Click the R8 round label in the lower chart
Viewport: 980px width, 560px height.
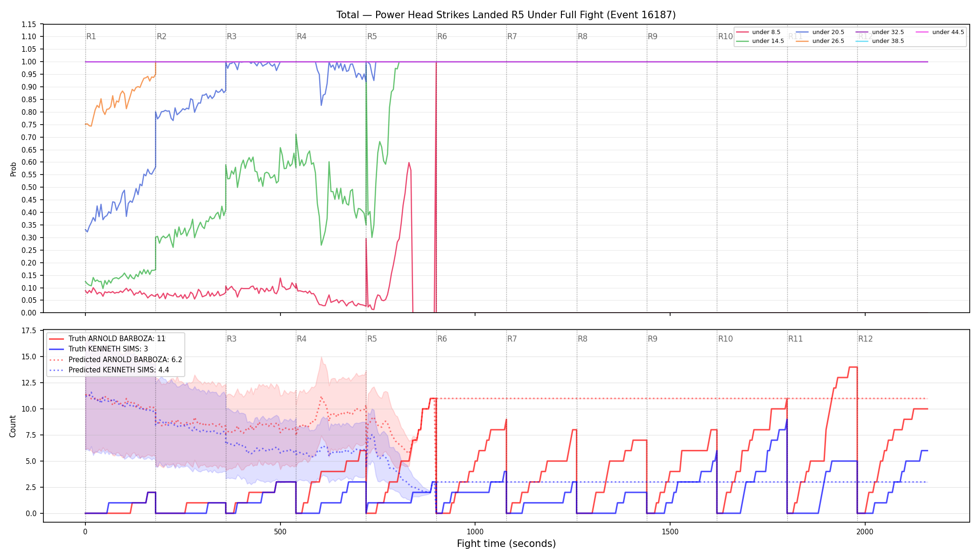[x=582, y=339]
